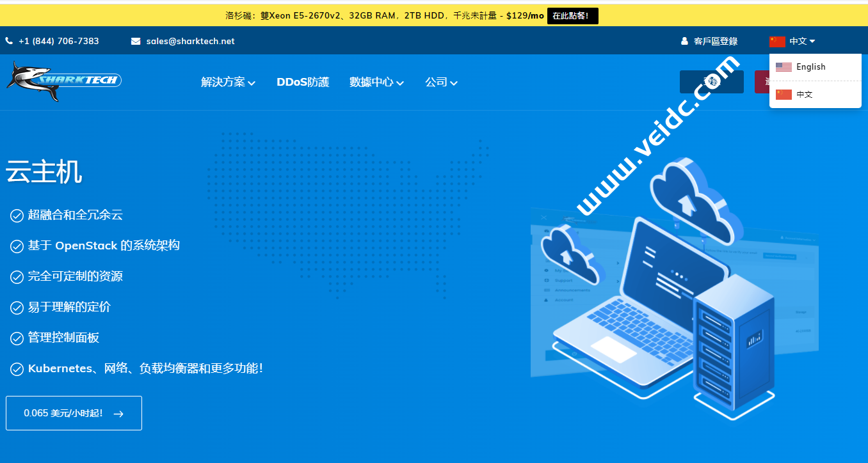Select the US flag beside English

pyautogui.click(x=784, y=66)
